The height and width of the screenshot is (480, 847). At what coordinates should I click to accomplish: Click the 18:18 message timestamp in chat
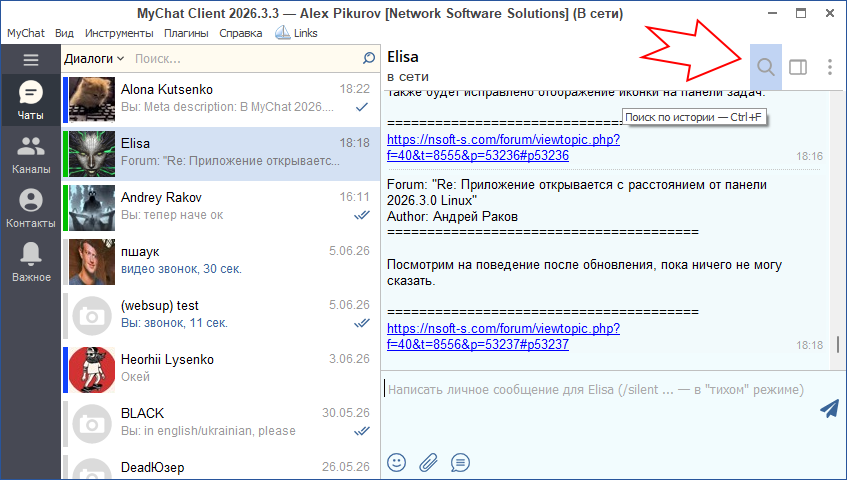click(x=809, y=345)
